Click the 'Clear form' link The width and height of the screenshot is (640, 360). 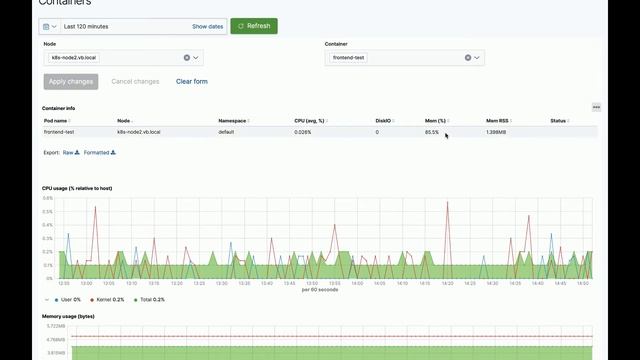(192, 82)
